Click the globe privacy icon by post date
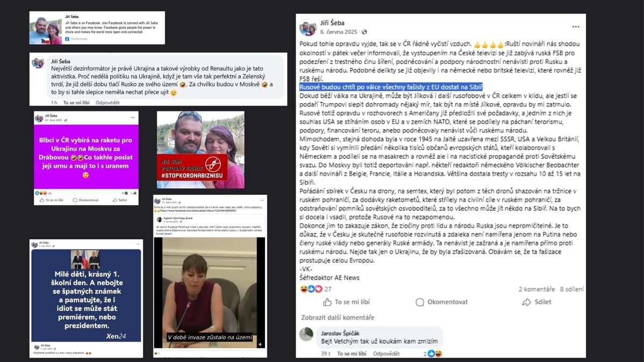This screenshot has width=644, height=362. click(365, 32)
